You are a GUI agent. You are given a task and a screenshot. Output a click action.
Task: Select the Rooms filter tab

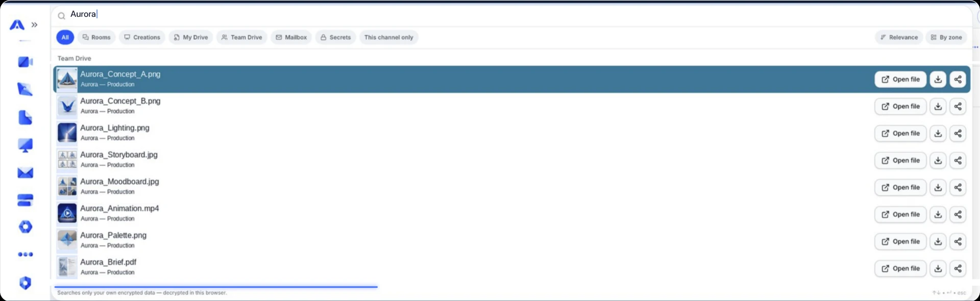(x=96, y=37)
